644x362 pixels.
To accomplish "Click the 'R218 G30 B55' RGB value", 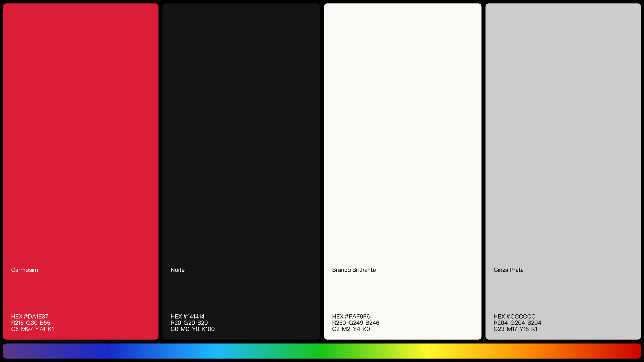I will pos(31,323).
